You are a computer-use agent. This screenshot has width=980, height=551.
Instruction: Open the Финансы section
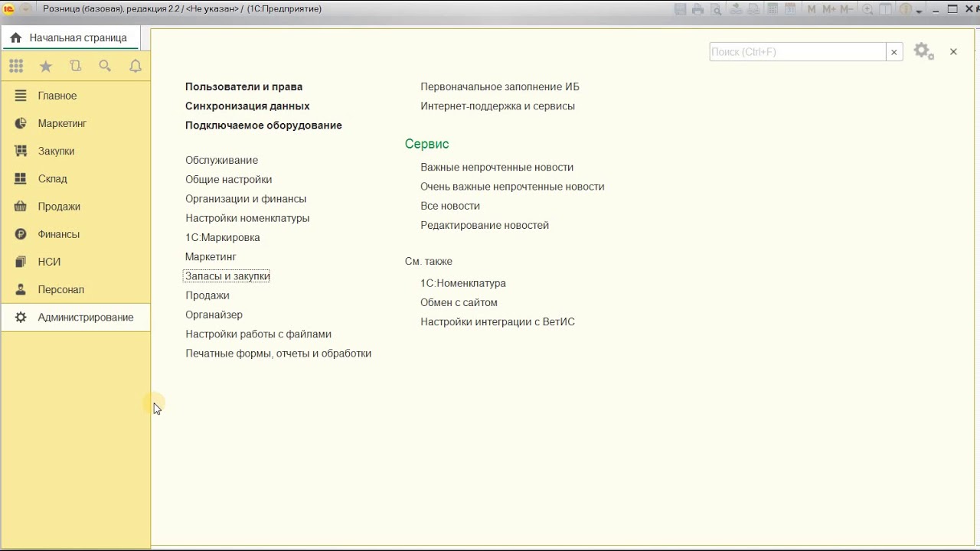tap(76, 234)
